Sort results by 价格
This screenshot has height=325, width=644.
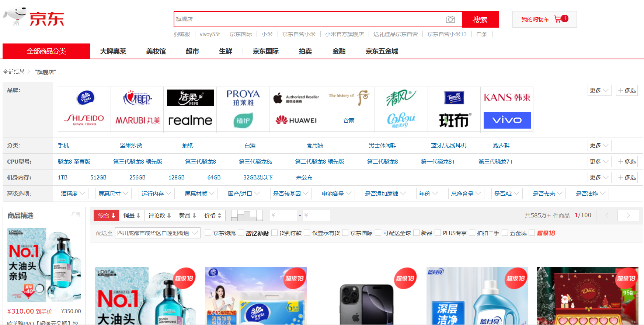pos(213,215)
